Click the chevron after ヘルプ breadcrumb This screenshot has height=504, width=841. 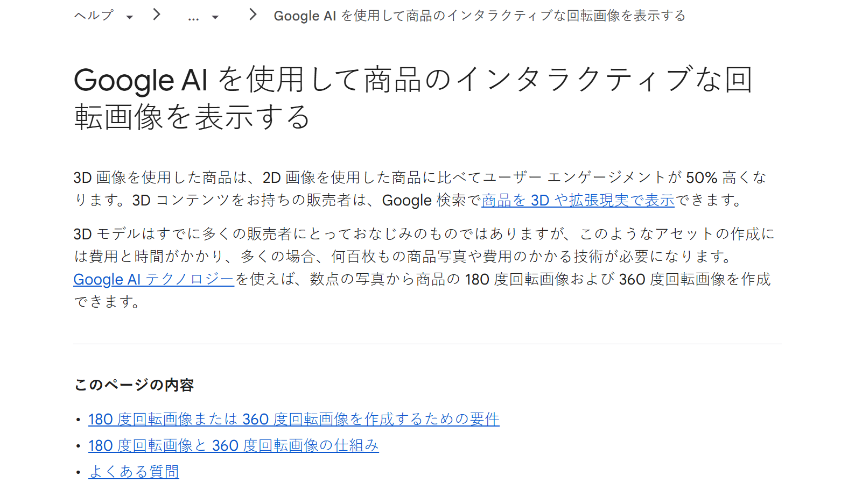[157, 15]
